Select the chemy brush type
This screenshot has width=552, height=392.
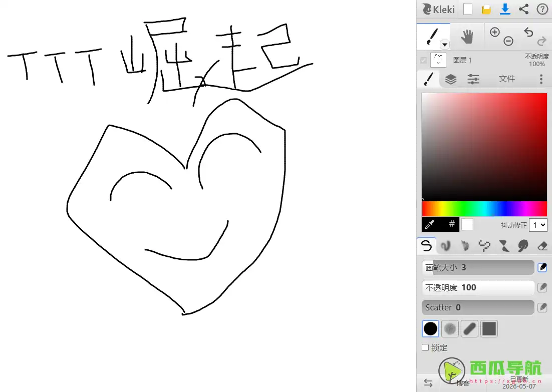pos(504,246)
